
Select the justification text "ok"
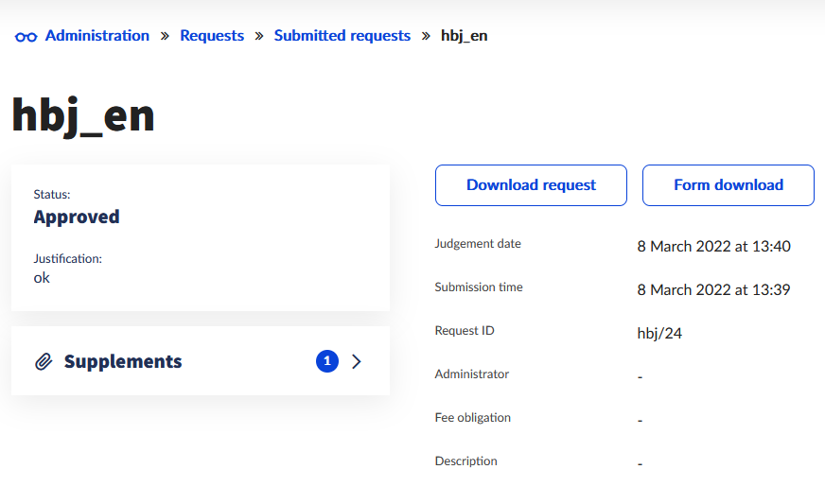pyautogui.click(x=42, y=278)
